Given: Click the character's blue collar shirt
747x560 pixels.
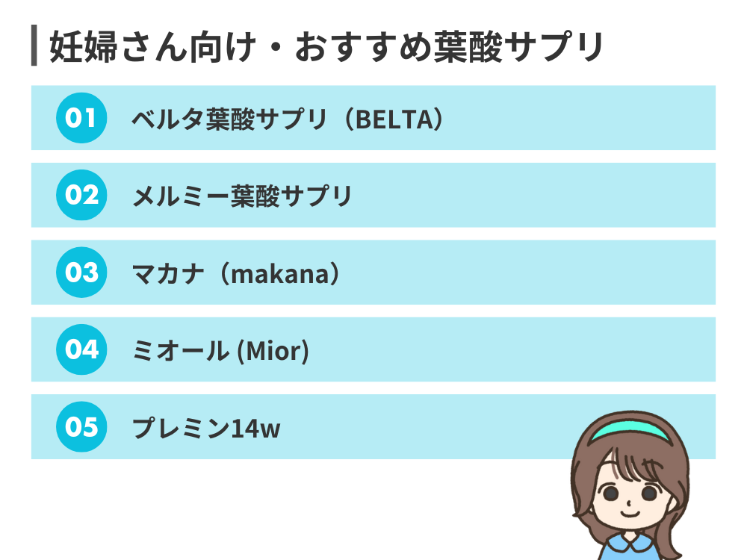Looking at the screenshot, I should 630,547.
